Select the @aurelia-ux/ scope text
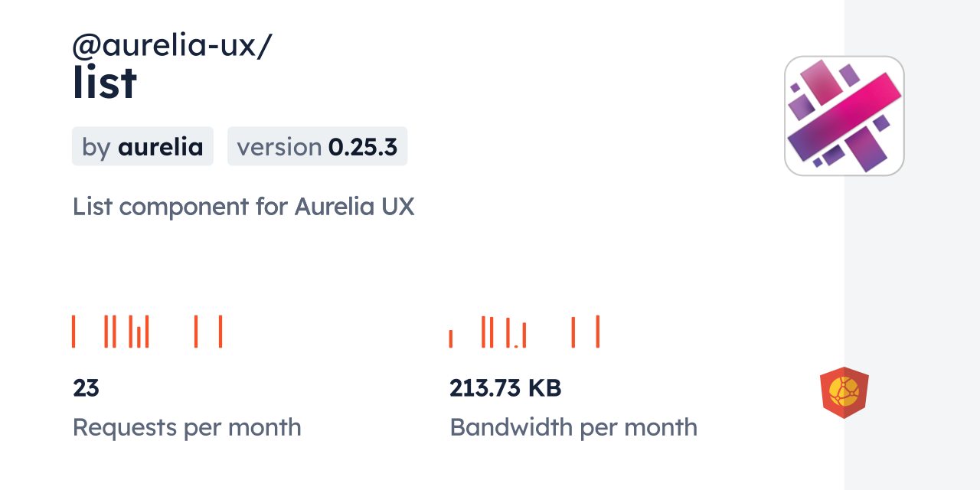 (x=171, y=46)
